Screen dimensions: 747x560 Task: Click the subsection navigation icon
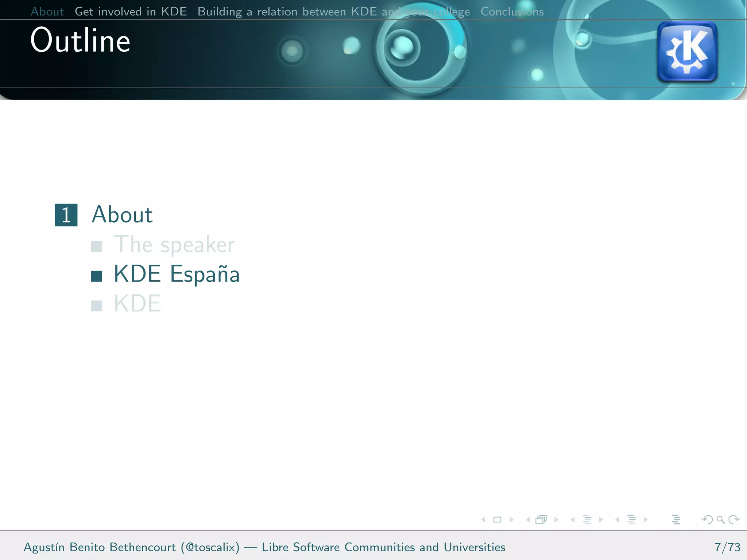587,520
